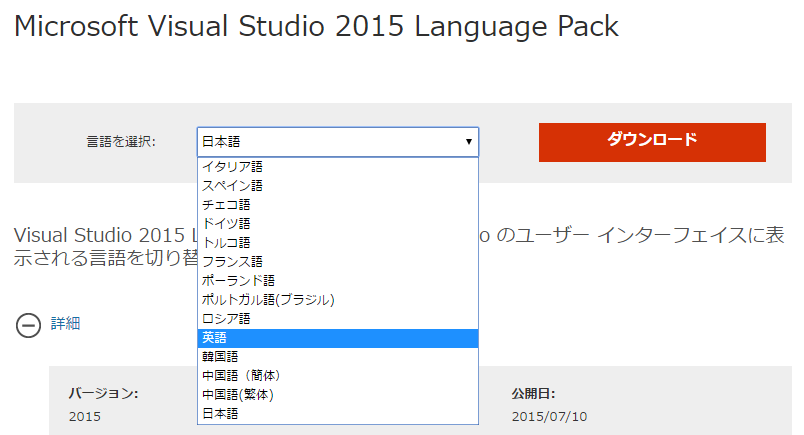Choose 韓国語 from the list
This screenshot has height=435, width=804.
[337, 357]
